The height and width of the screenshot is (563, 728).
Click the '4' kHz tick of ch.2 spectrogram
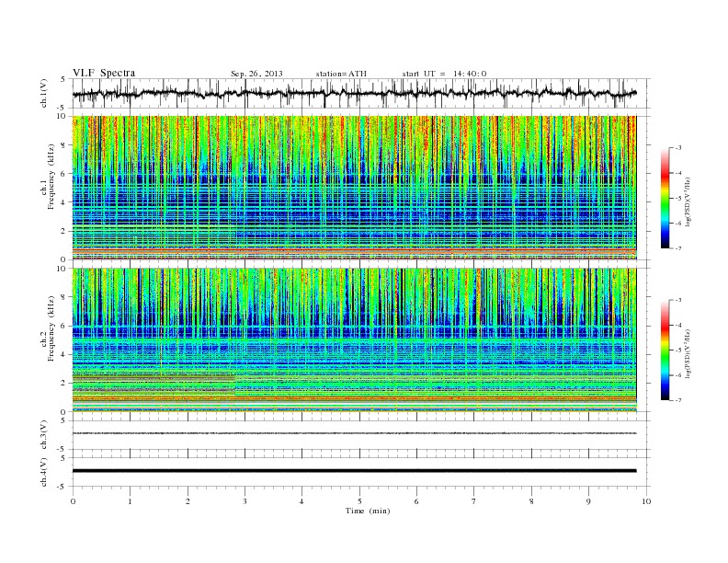[x=63, y=355]
